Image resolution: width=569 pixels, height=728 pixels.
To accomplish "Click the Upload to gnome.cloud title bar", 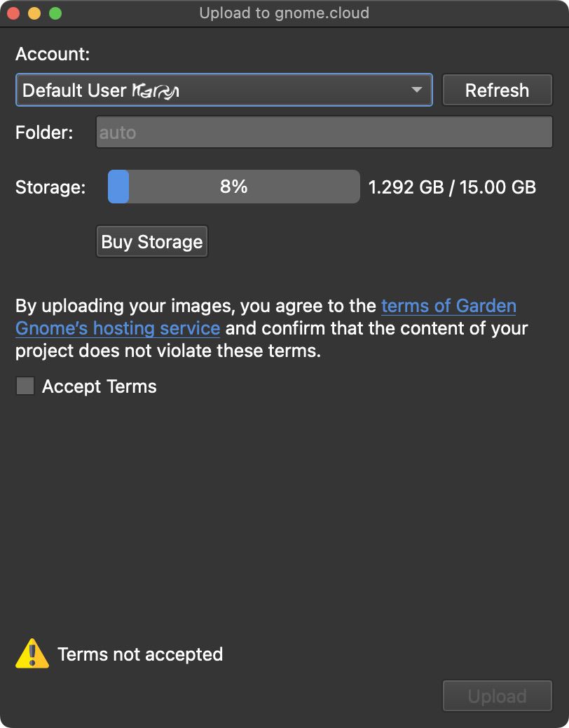I will coord(284,13).
